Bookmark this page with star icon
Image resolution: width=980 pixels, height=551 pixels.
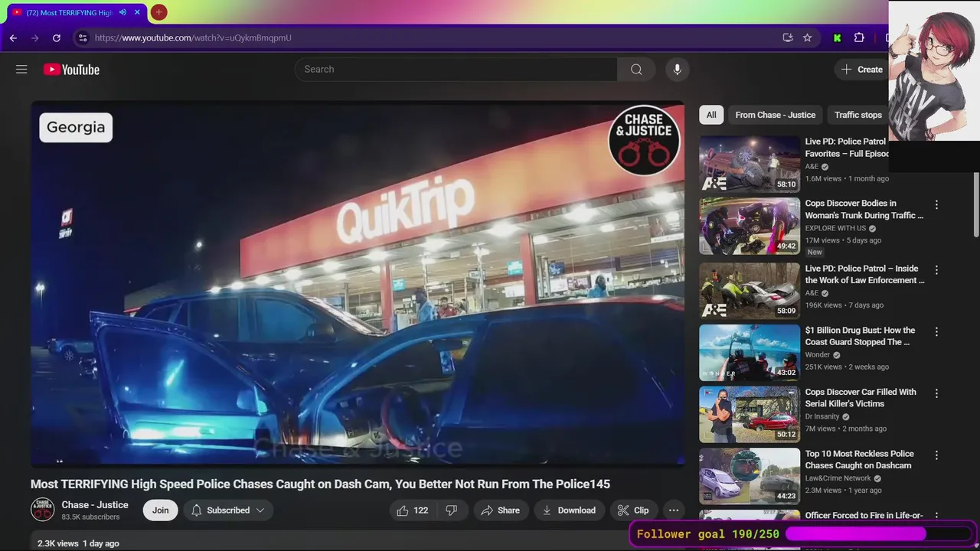(807, 37)
